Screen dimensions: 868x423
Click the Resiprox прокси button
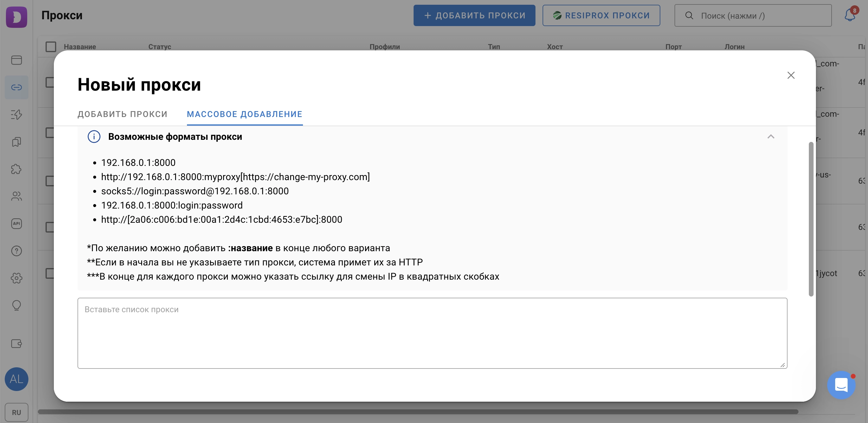pos(601,15)
